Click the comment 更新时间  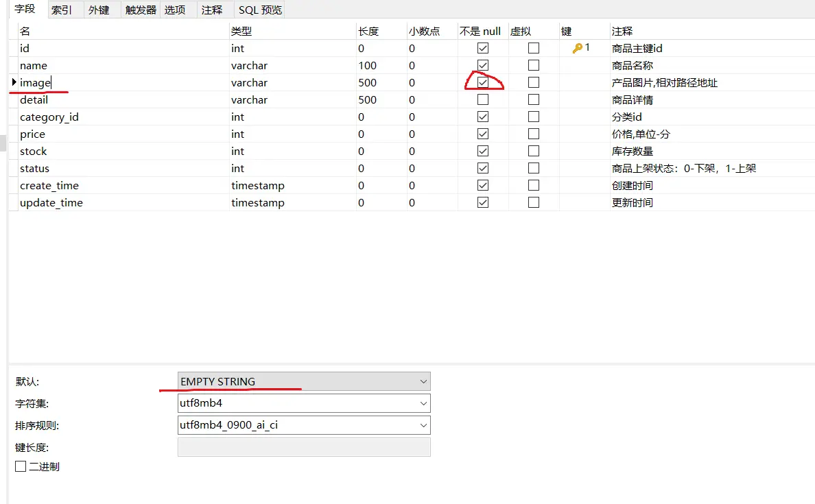click(633, 203)
